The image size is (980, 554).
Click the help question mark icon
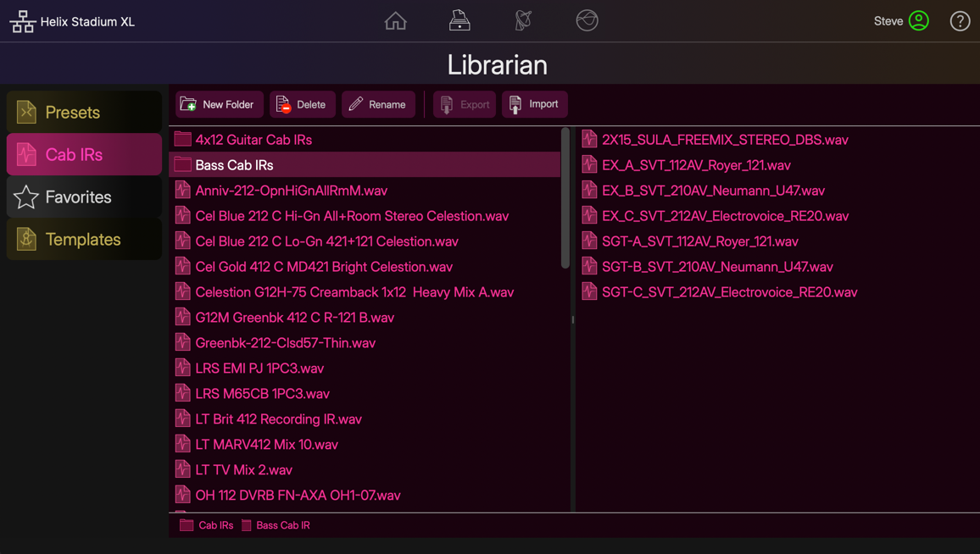tap(960, 20)
